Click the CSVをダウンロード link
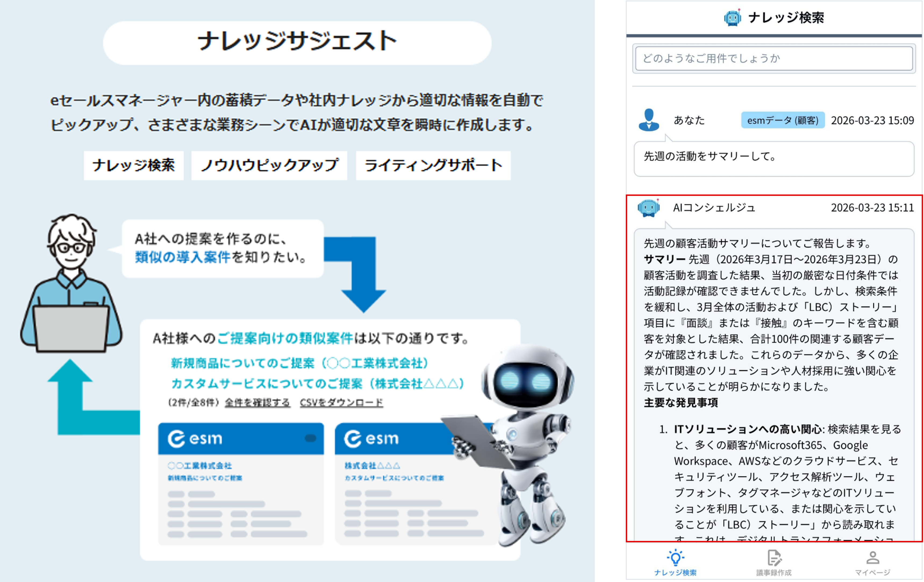 point(341,403)
